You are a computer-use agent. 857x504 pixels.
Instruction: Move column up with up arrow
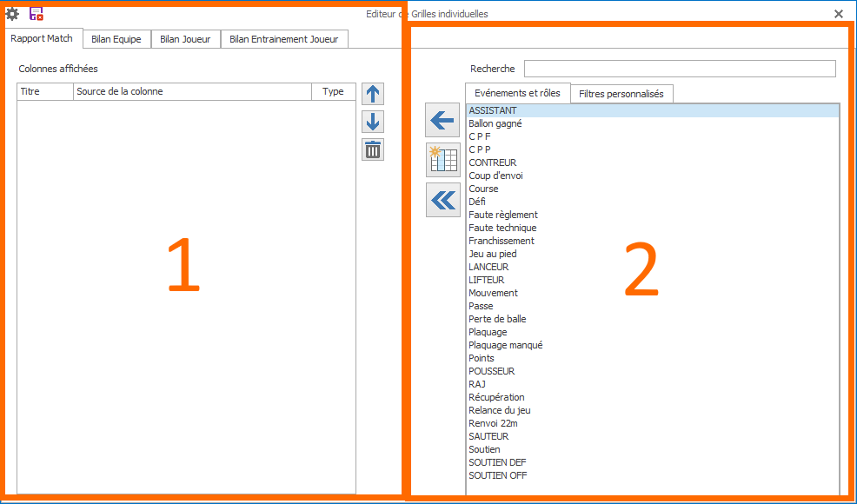pos(373,94)
